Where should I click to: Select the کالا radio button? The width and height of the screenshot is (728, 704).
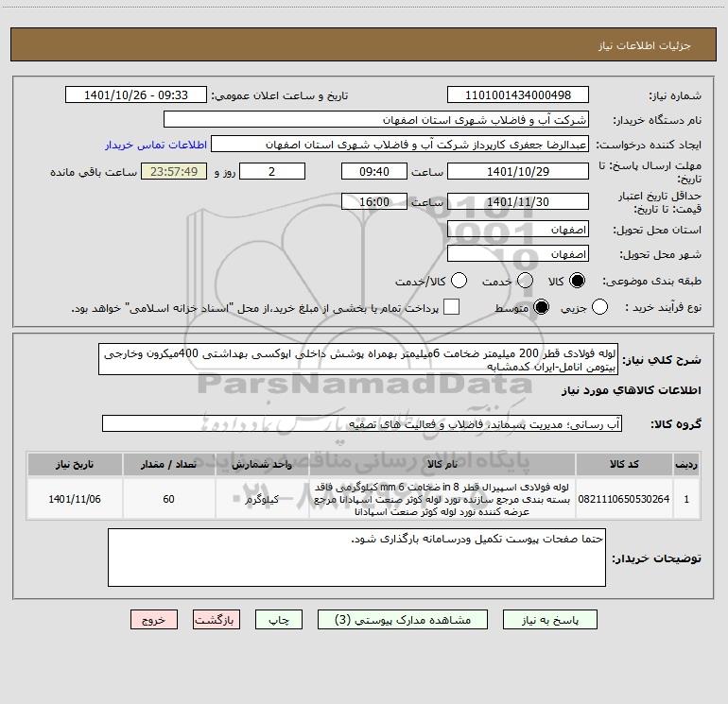tap(577, 281)
